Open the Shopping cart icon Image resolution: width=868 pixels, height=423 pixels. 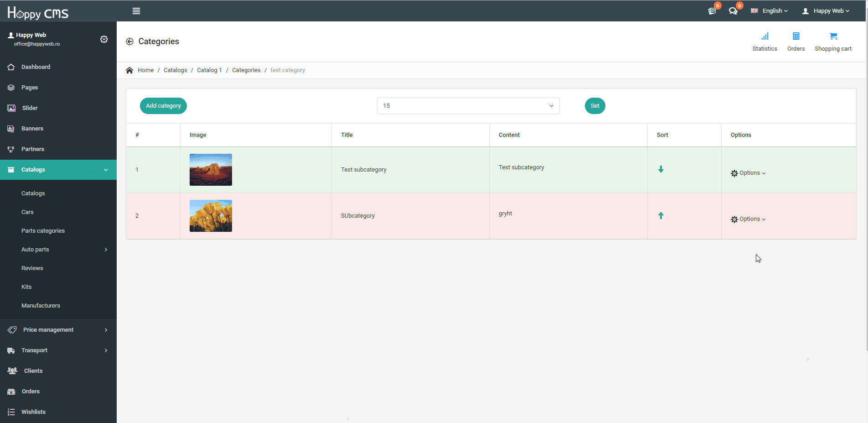(833, 37)
